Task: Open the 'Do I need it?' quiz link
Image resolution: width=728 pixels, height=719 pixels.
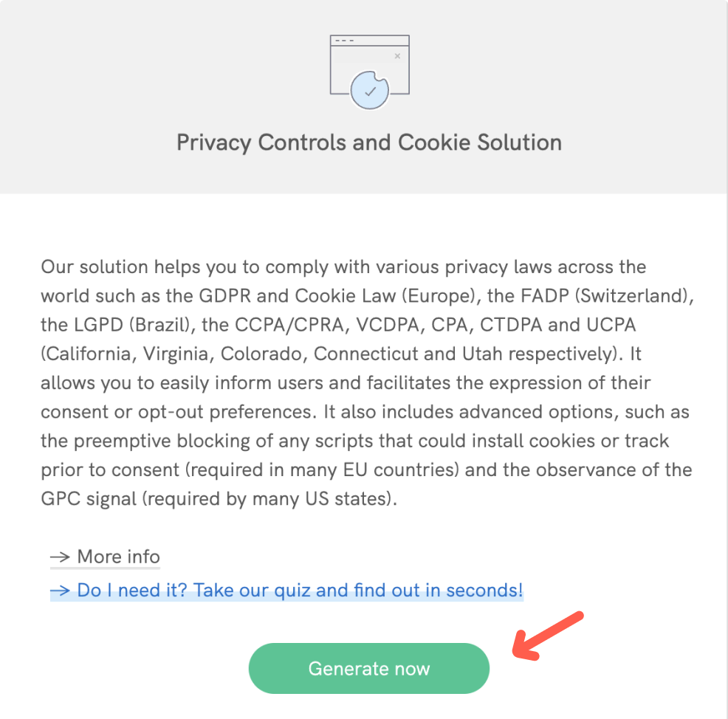Action: (300, 591)
